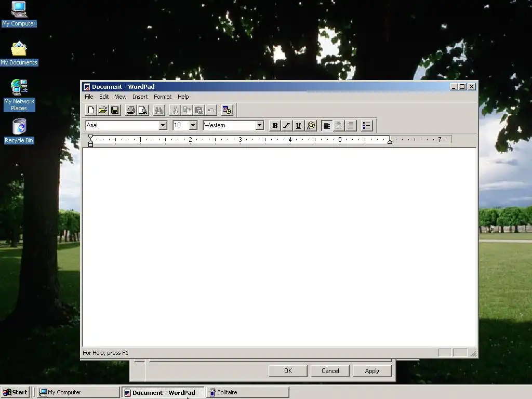Viewport: 532px width, 399px height.
Task: Open the Insert menu
Action: (140, 97)
